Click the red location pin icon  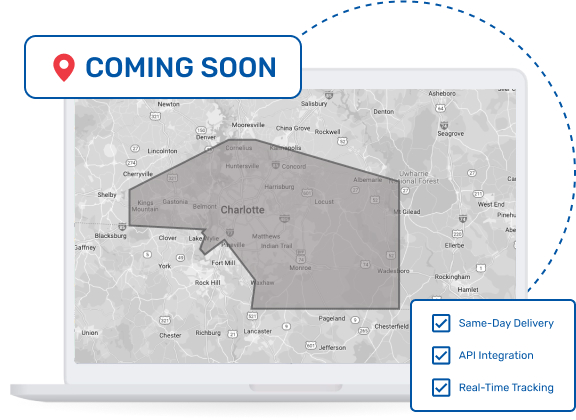pos(64,68)
